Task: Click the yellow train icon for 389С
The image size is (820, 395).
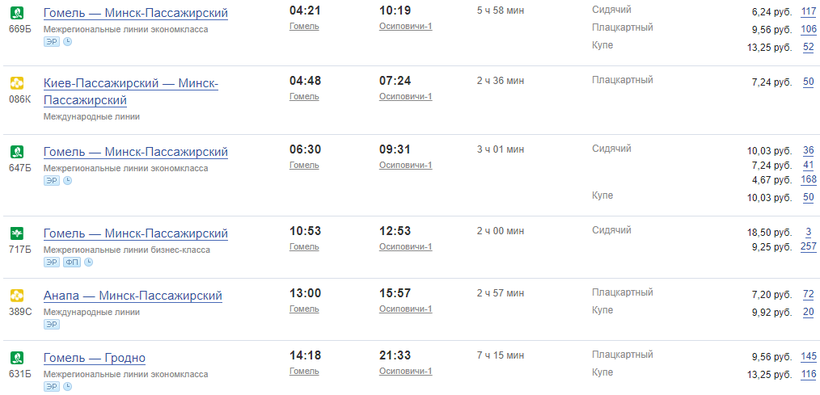Action: 17,296
